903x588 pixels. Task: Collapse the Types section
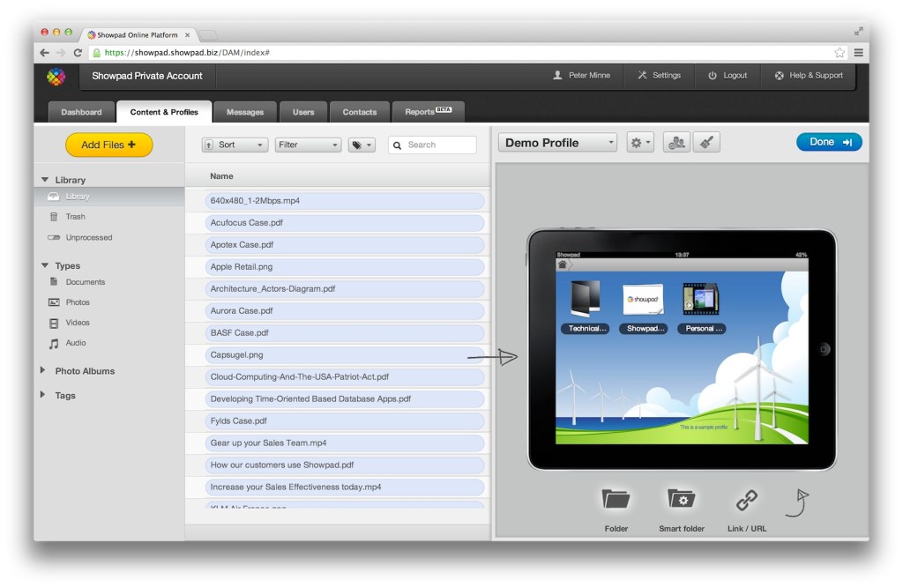(x=45, y=265)
